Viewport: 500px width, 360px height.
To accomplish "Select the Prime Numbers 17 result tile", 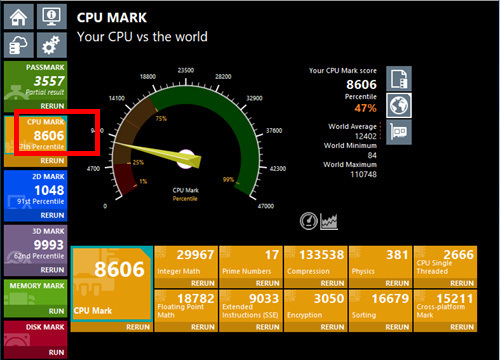I will 251,262.
